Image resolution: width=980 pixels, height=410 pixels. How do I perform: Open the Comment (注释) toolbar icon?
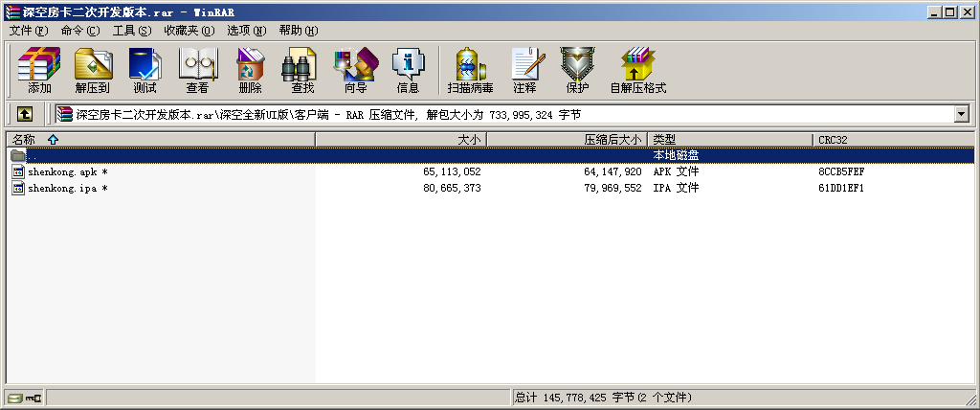[x=524, y=70]
